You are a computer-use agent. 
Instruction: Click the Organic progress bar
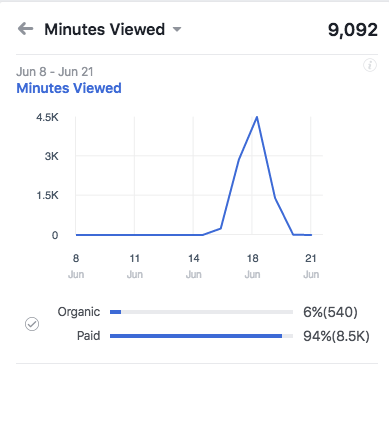pos(201,312)
